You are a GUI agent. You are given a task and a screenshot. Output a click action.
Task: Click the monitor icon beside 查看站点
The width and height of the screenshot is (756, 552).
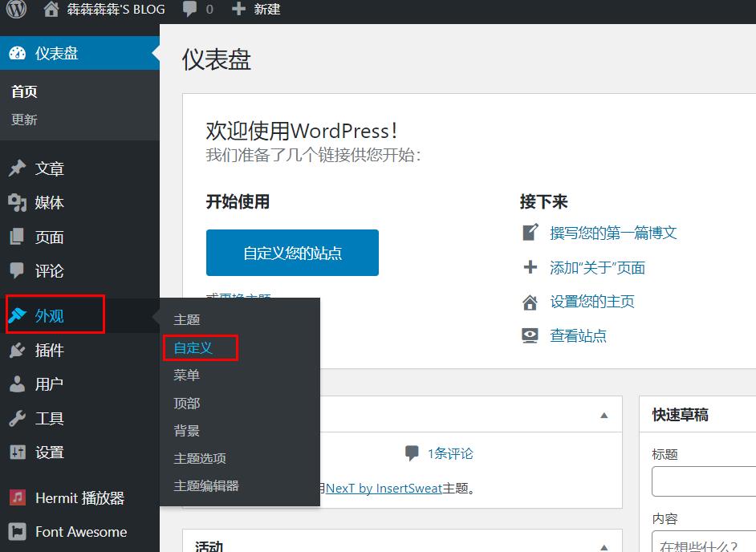tap(530, 335)
